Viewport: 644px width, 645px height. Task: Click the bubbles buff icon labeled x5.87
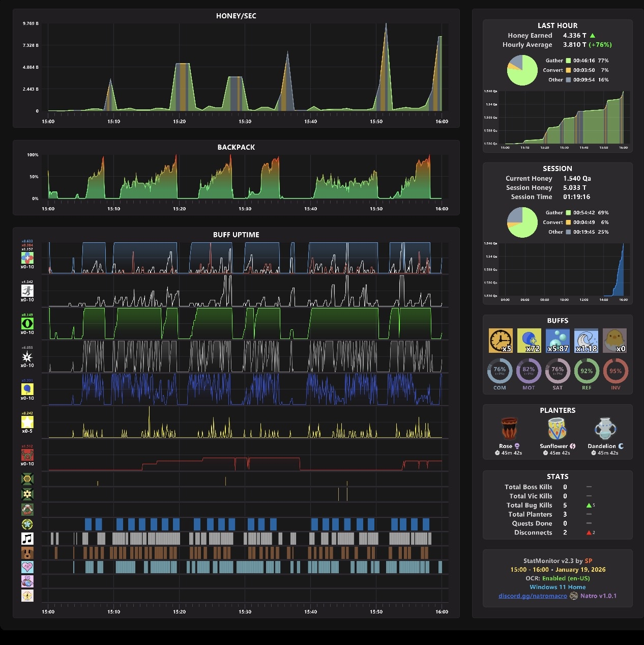point(558,340)
